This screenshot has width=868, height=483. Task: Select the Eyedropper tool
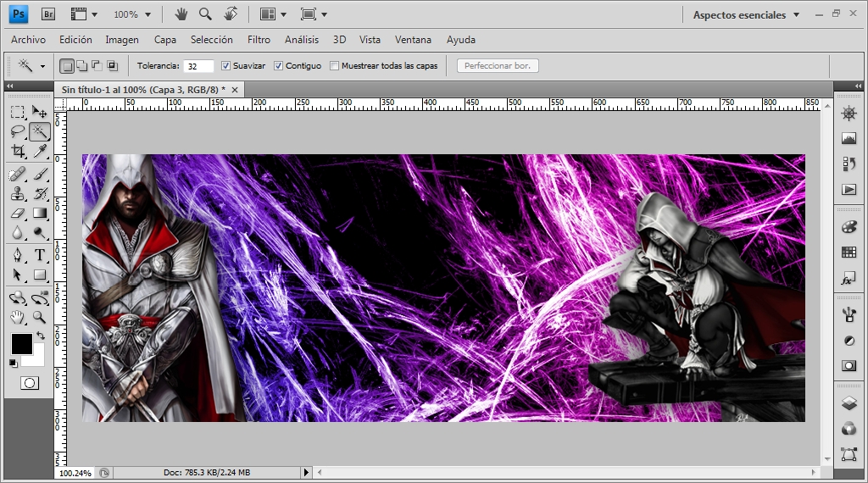tap(39, 151)
